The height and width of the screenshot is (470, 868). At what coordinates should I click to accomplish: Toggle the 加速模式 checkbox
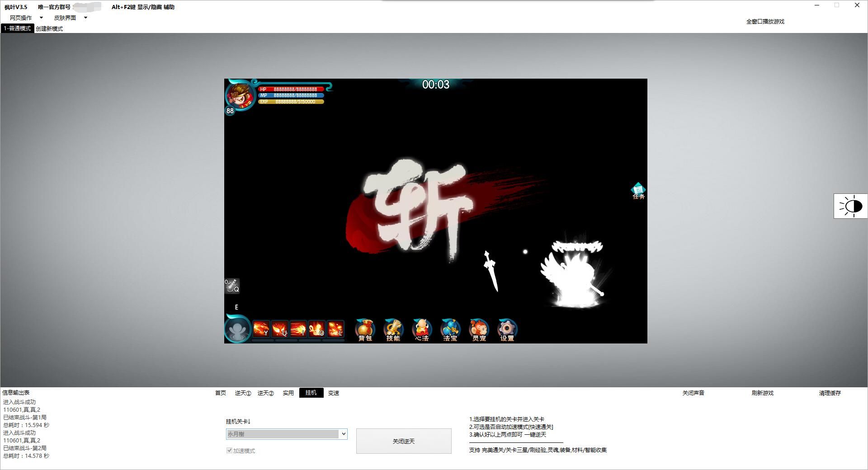coord(229,451)
